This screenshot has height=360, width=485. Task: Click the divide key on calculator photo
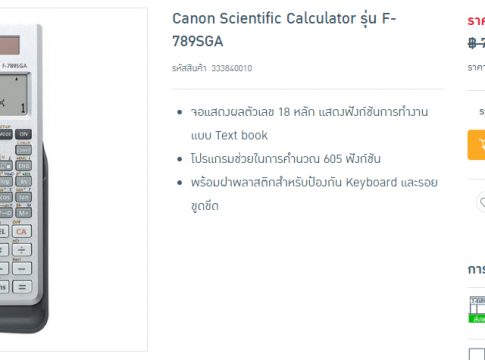coord(22,250)
